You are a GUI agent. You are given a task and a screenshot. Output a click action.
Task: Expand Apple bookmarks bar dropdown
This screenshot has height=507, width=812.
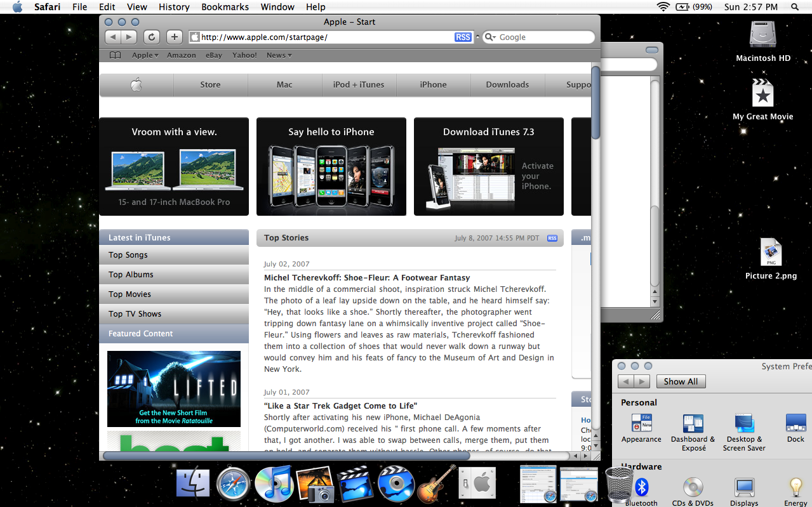[145, 55]
